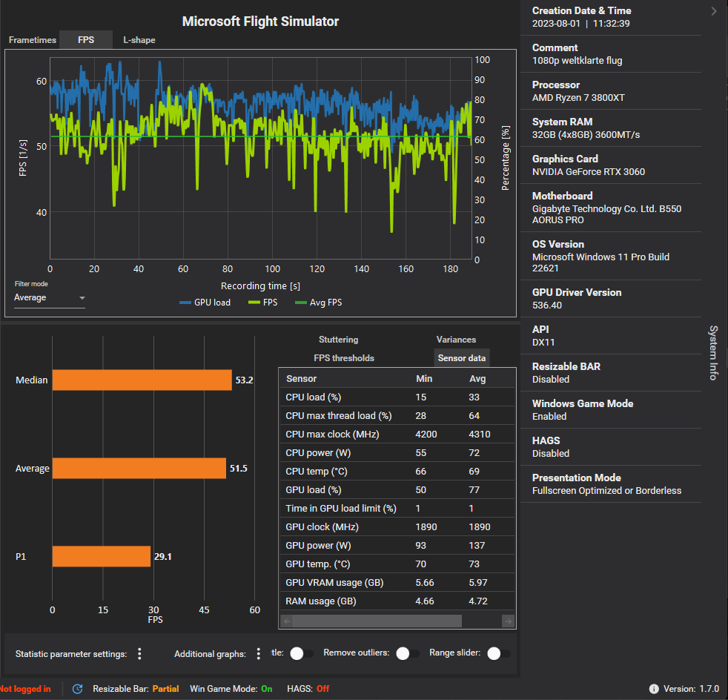
Task: Toggle GPU load legend entry
Action: point(205,303)
